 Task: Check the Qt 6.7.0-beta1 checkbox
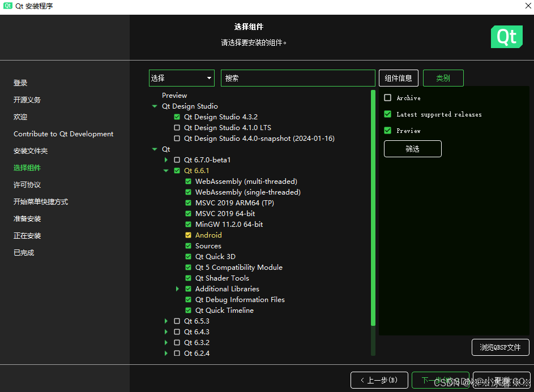click(x=177, y=160)
